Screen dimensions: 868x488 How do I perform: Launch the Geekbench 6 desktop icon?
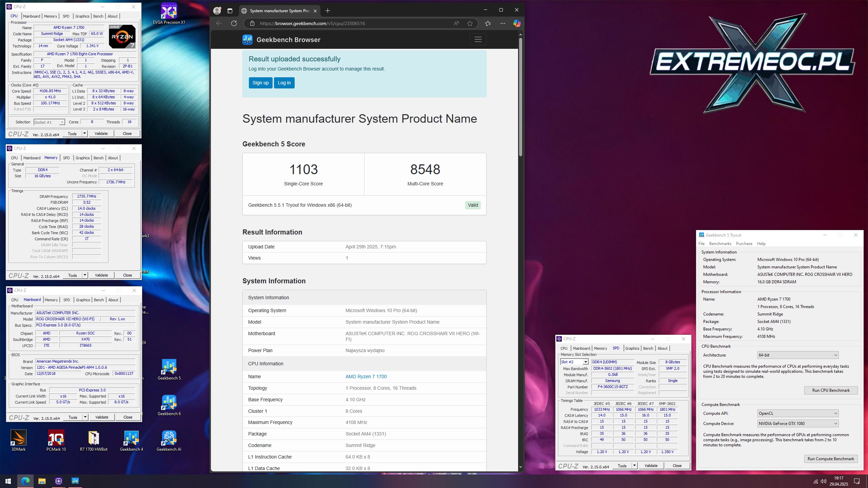[169, 405]
